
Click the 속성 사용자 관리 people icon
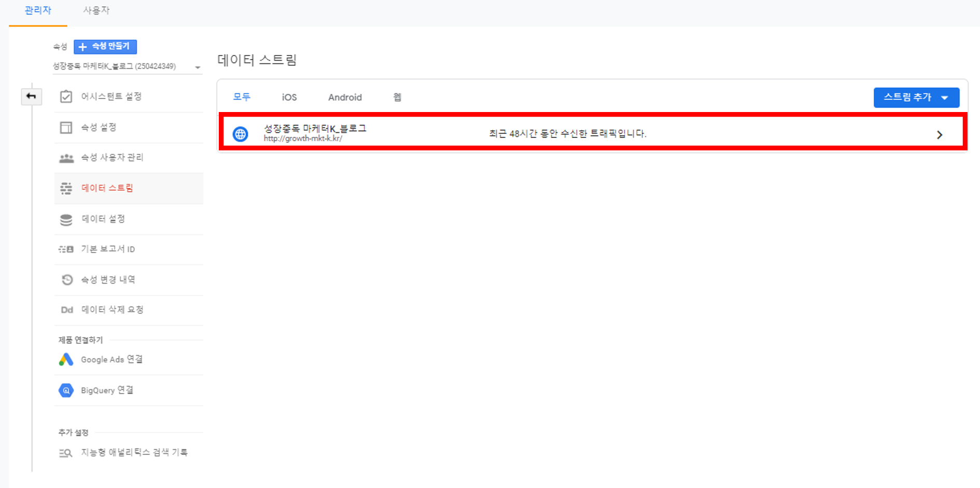(66, 158)
